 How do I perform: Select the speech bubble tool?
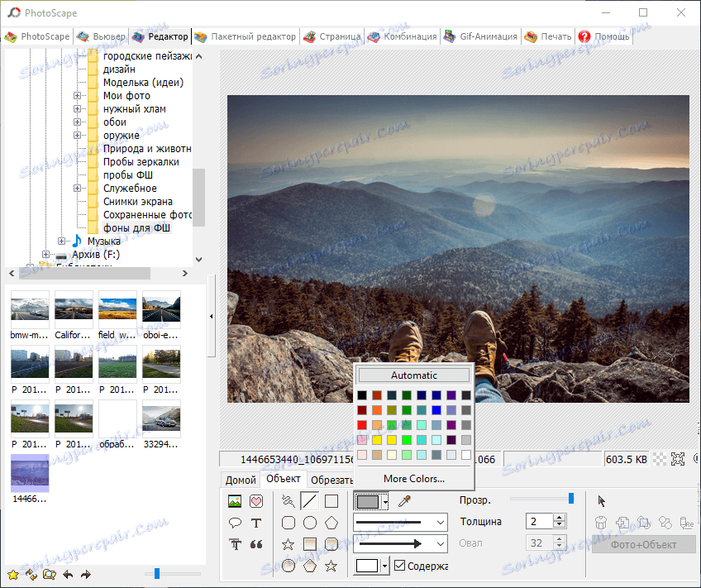[x=235, y=523]
